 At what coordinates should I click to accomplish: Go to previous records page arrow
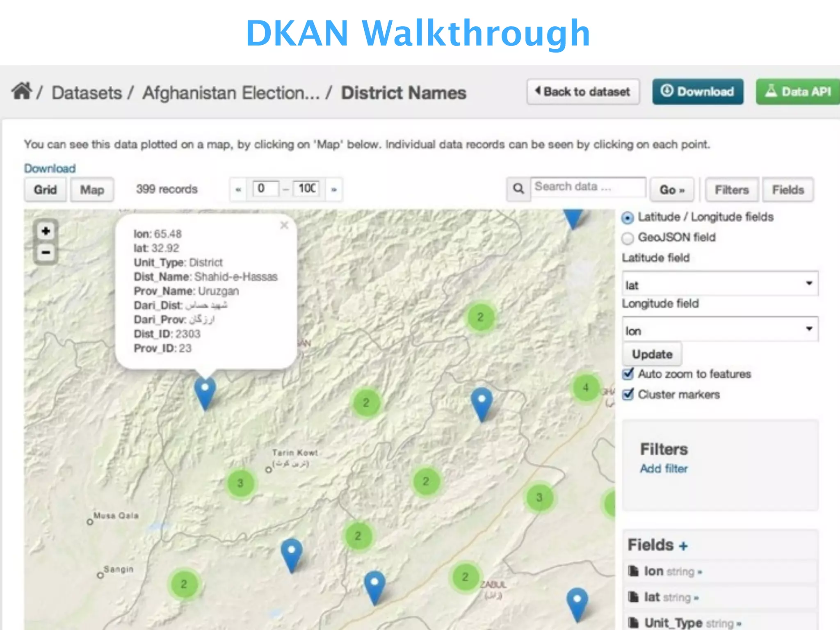(238, 189)
